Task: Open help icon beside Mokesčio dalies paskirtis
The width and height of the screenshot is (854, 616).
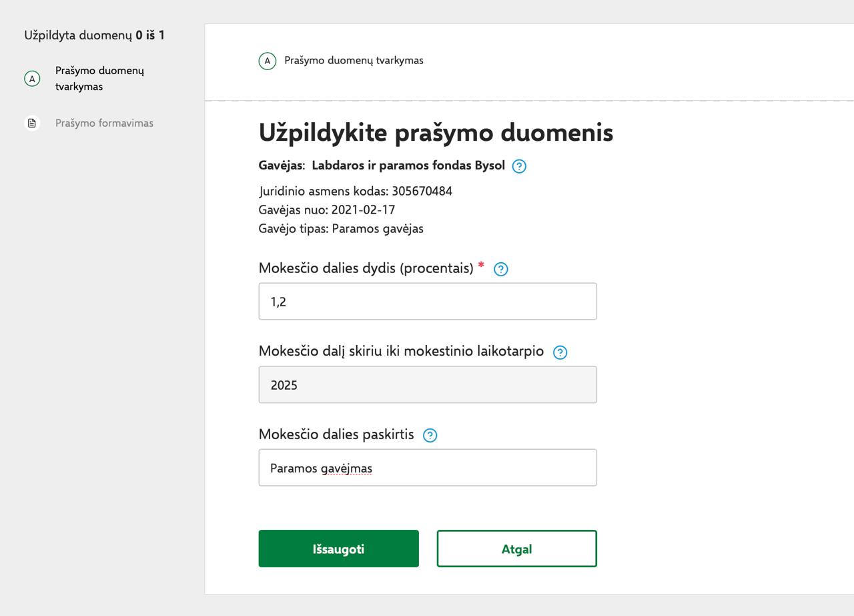Action: tap(430, 436)
